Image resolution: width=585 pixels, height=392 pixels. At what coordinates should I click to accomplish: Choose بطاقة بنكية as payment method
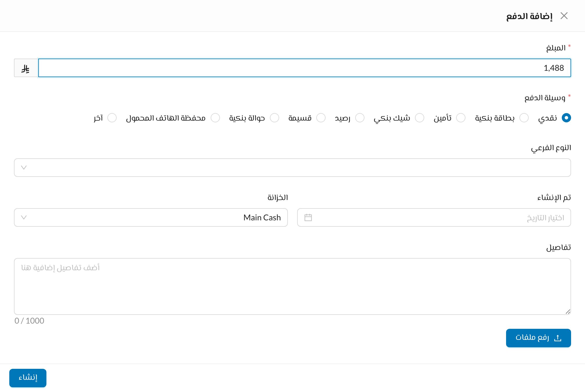tap(524, 118)
